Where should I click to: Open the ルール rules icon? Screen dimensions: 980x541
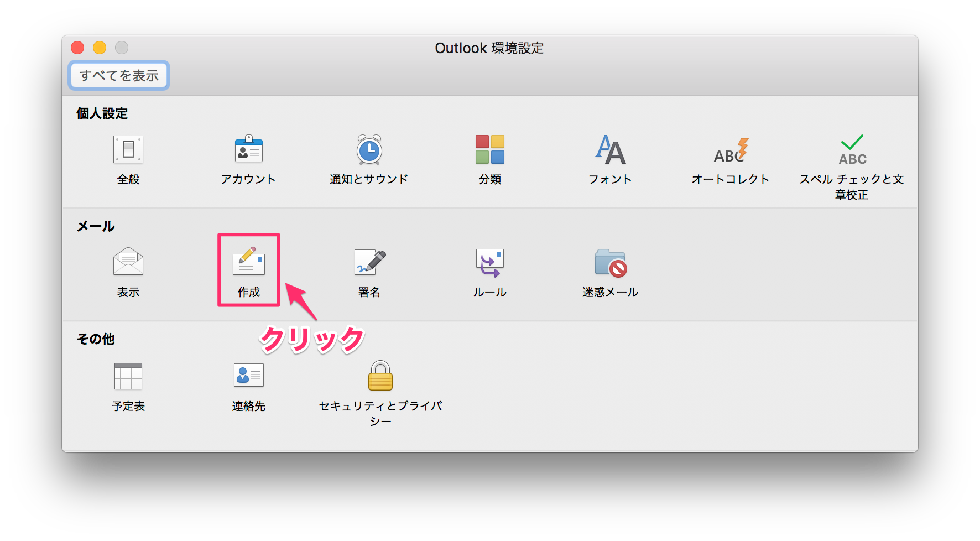(490, 263)
